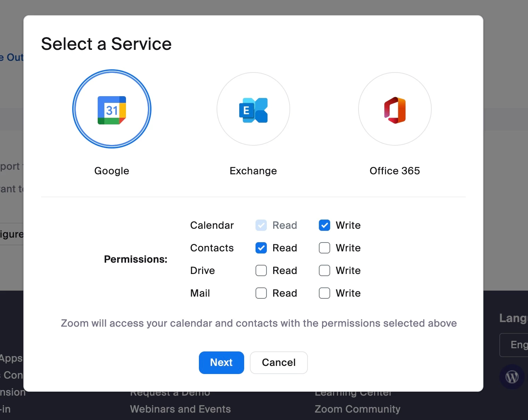
Task: Enable Drive Write permission
Action: [325, 270]
